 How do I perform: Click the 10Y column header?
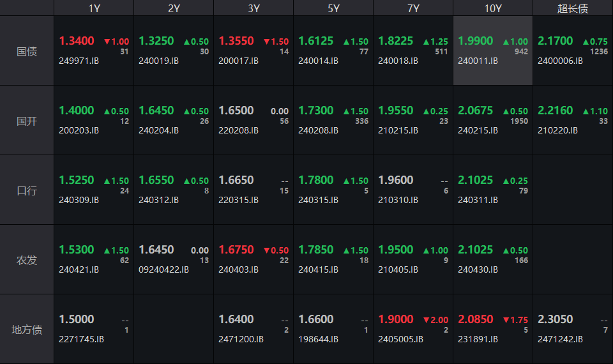(493, 8)
